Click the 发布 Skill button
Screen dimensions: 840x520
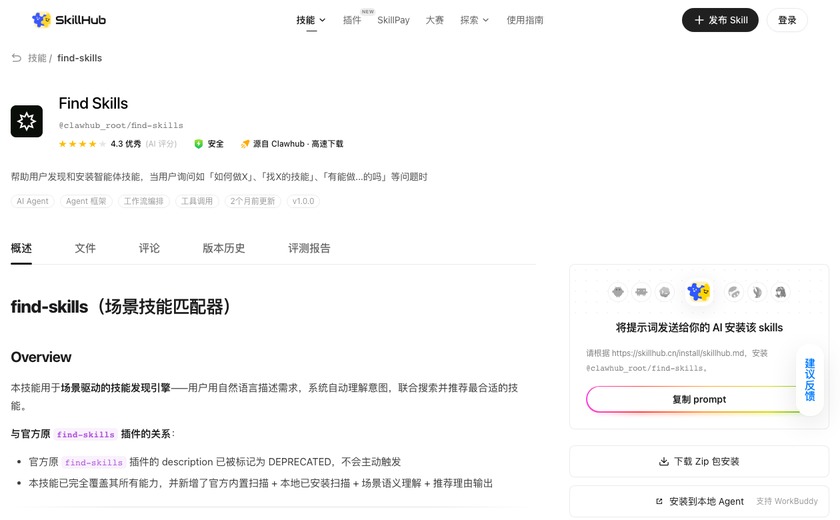coord(720,20)
